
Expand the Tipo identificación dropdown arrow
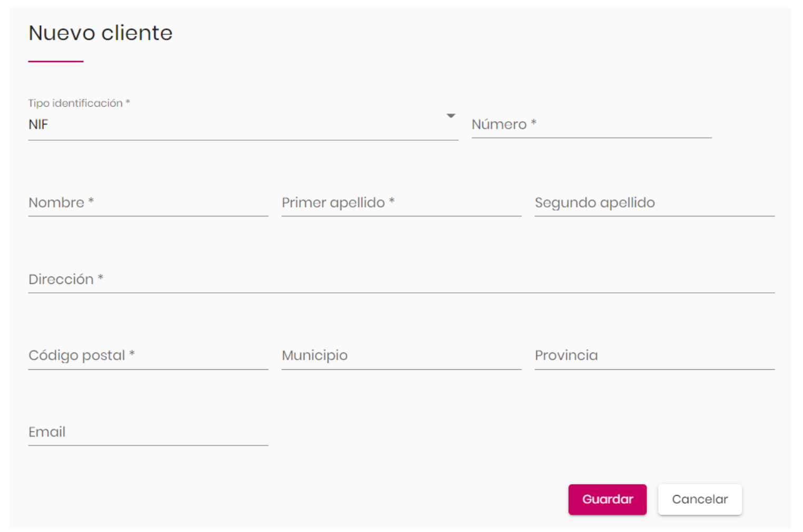(x=451, y=116)
